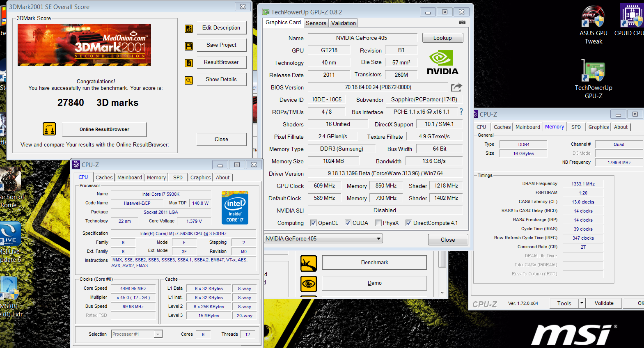Click the Threads value 12 field
This screenshot has width=644, height=348.
[x=248, y=334]
